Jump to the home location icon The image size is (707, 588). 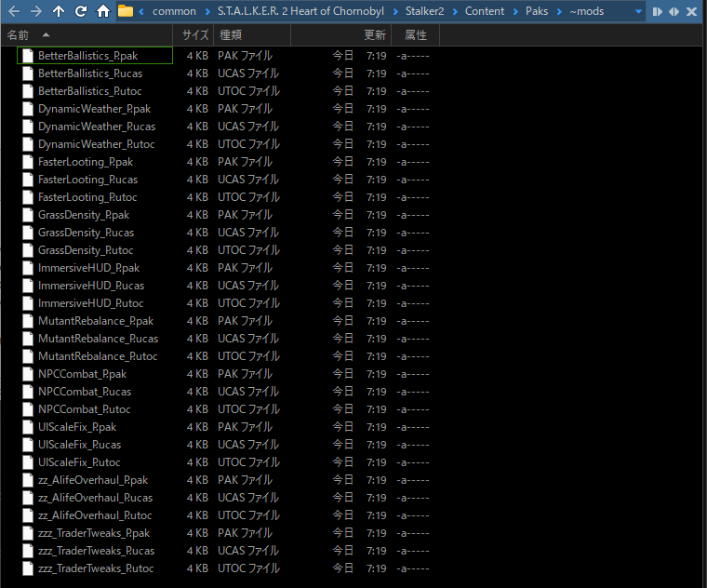[x=103, y=11]
